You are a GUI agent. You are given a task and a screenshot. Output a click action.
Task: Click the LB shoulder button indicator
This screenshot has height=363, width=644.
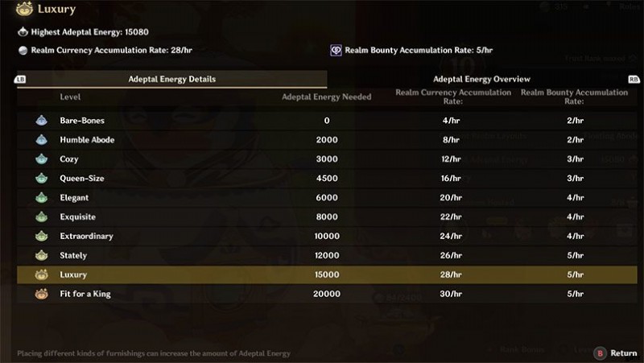(x=20, y=79)
